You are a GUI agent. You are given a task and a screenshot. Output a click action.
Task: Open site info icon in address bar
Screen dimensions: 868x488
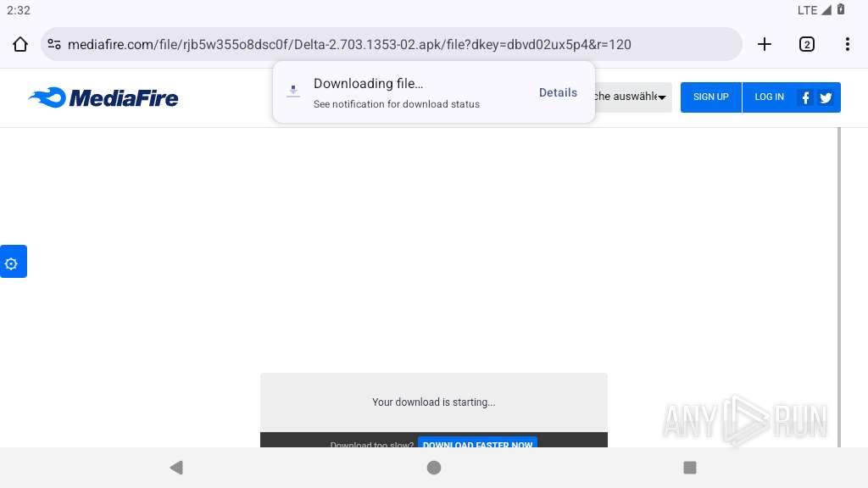click(54, 44)
